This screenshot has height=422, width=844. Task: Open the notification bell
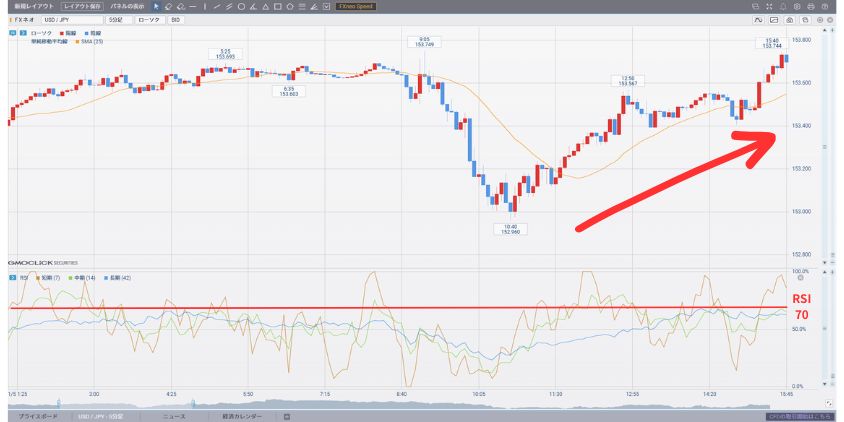point(783,6)
